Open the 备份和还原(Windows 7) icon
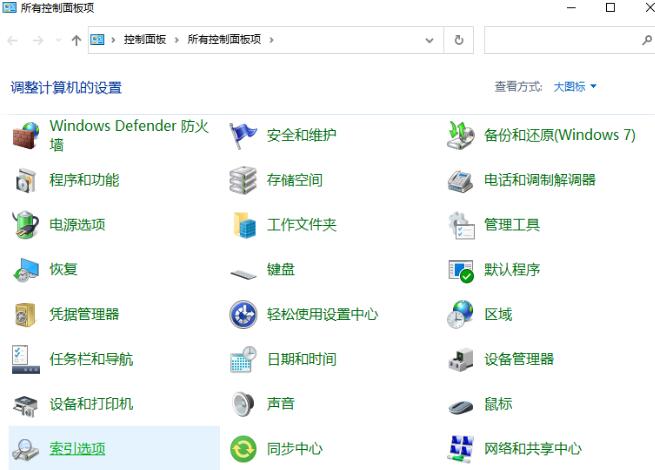The width and height of the screenshot is (655, 470). (x=460, y=135)
